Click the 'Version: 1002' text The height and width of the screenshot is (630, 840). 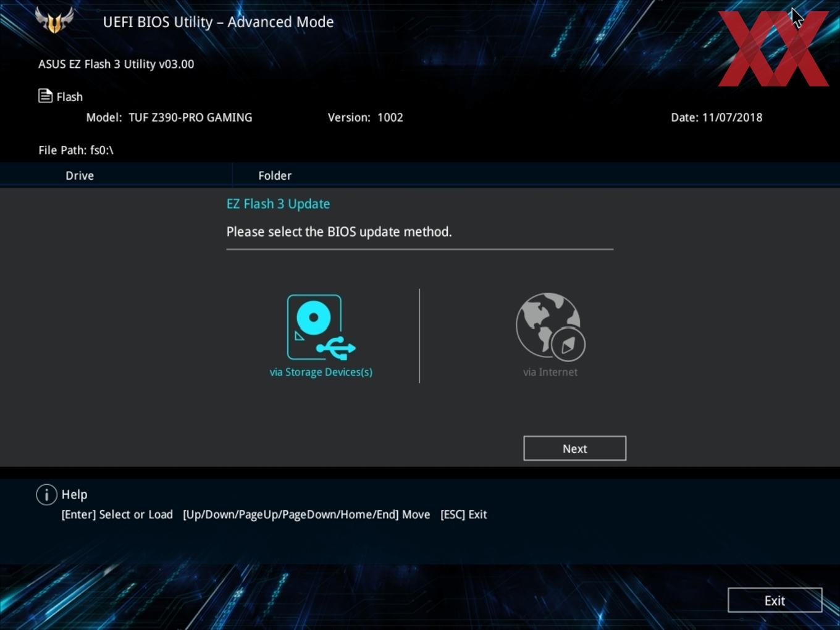[x=366, y=117]
